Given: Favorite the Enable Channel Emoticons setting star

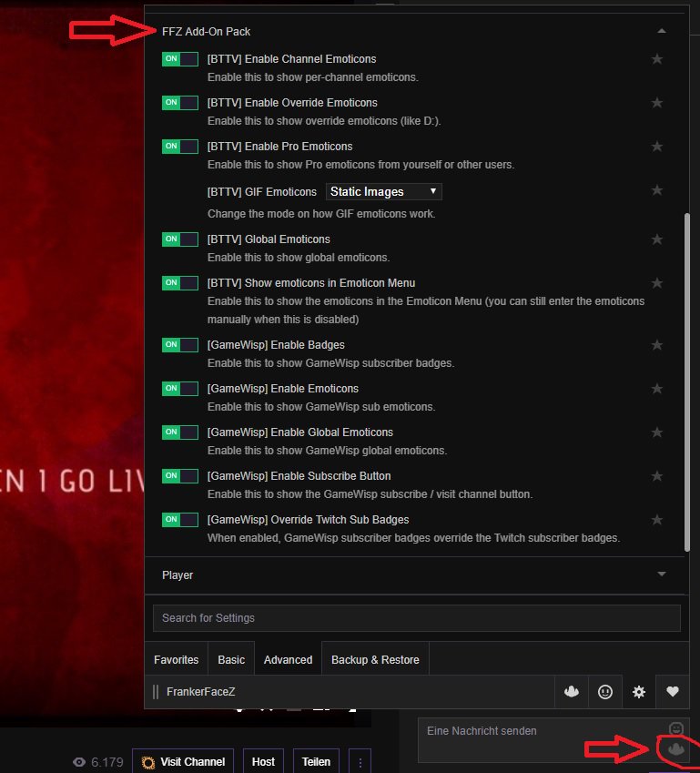Looking at the screenshot, I should (656, 59).
